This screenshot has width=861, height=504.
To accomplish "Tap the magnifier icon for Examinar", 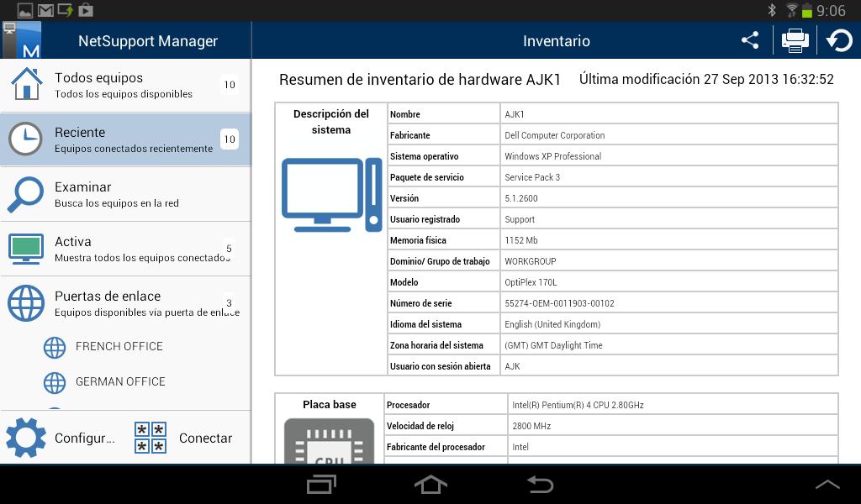I will pos(25,194).
